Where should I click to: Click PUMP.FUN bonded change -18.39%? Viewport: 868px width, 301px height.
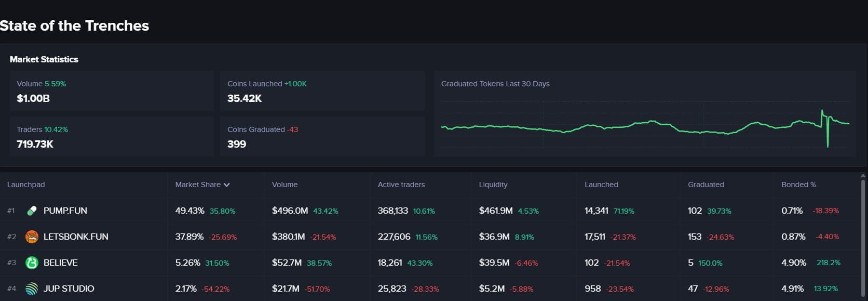[826, 211]
